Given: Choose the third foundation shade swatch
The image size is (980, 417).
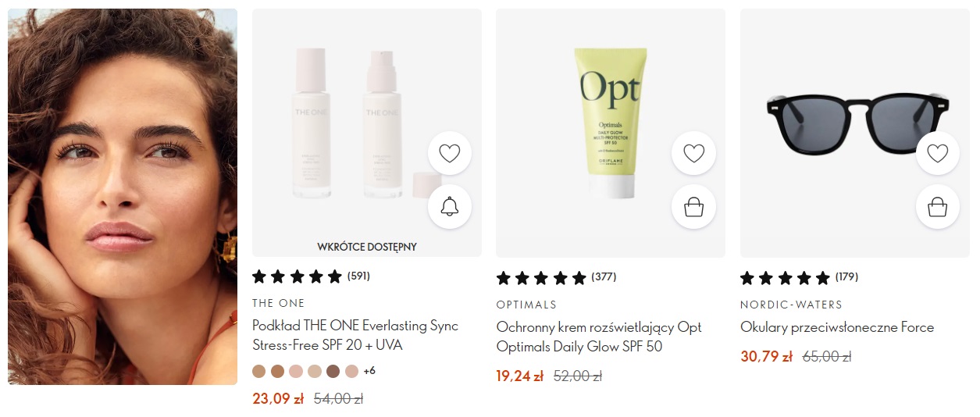Looking at the screenshot, I should pyautogui.click(x=296, y=371).
